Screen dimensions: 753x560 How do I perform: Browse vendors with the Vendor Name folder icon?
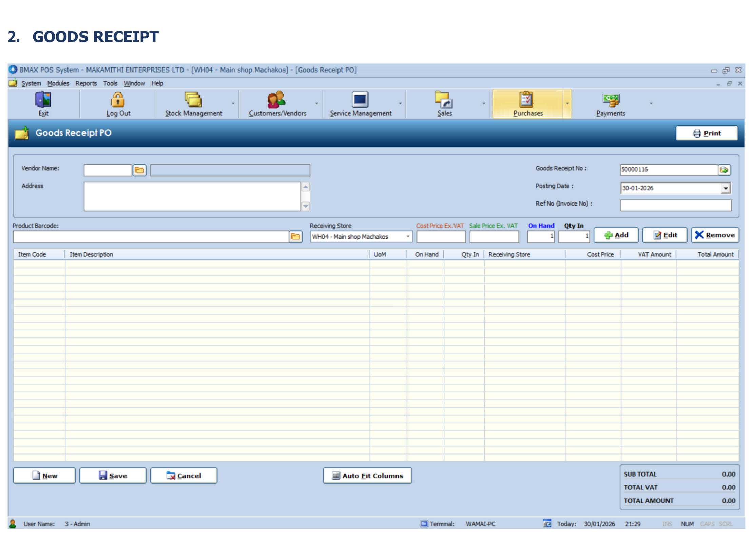click(139, 170)
